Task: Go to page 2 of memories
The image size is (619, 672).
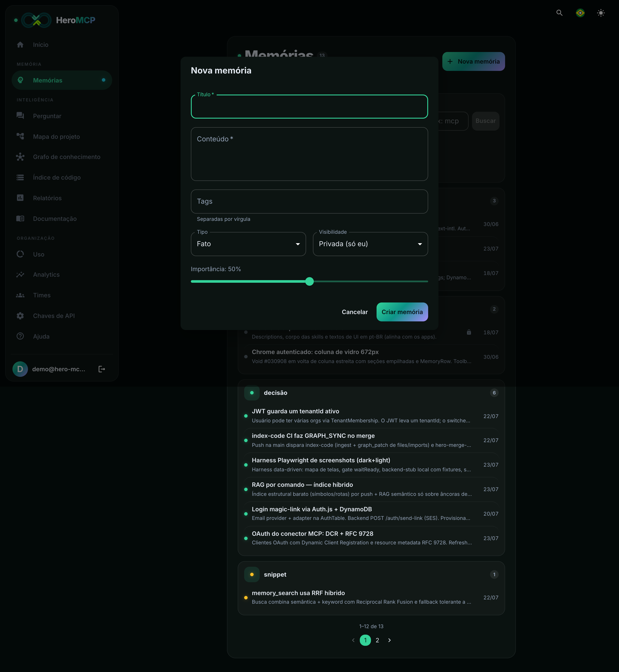Action: (377, 640)
